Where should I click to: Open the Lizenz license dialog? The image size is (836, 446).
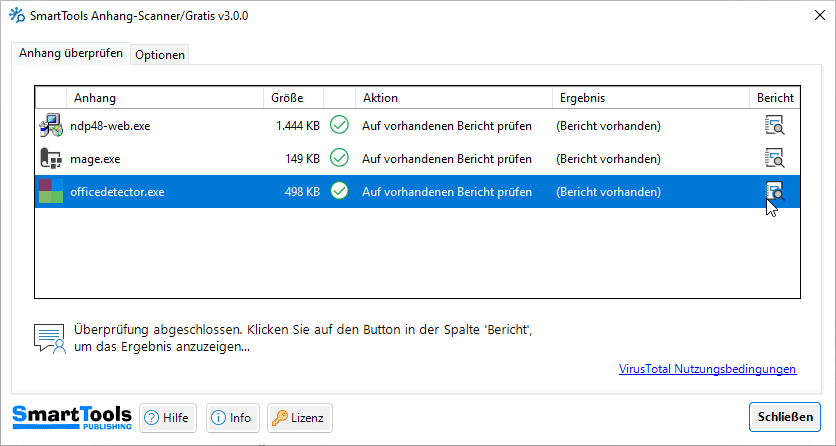pyautogui.click(x=299, y=418)
